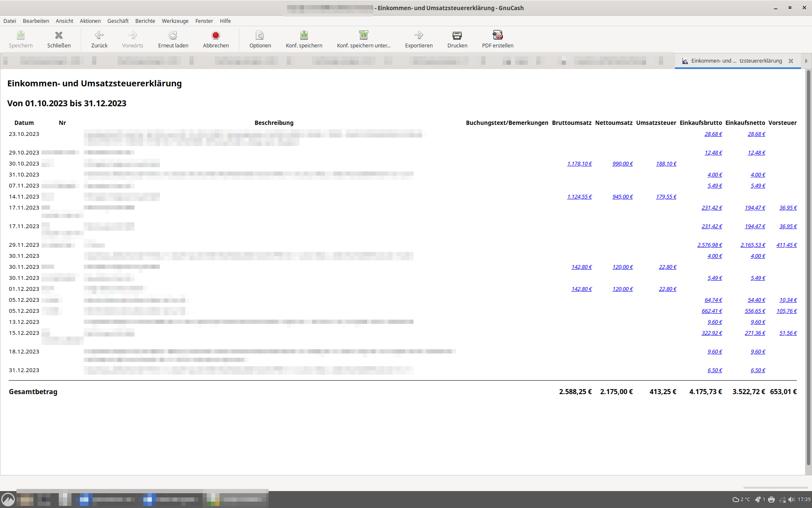Expand tab list arrow at right
The image size is (812, 508).
pyautogui.click(x=807, y=61)
